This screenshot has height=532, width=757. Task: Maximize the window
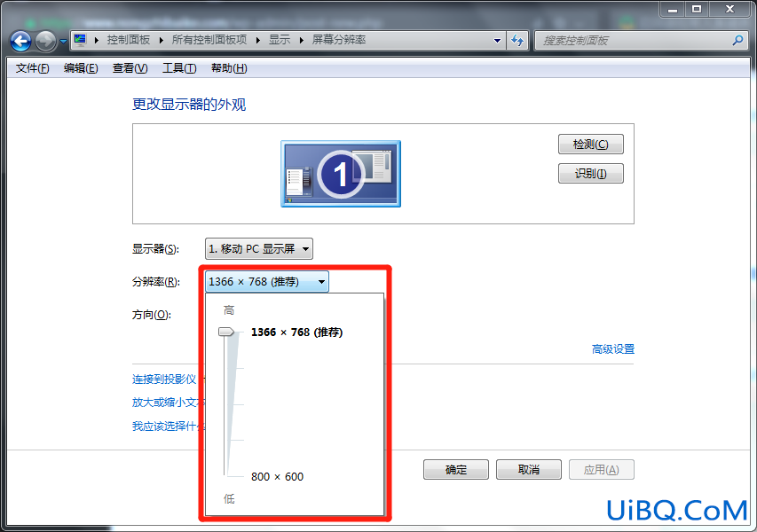tap(696, 10)
